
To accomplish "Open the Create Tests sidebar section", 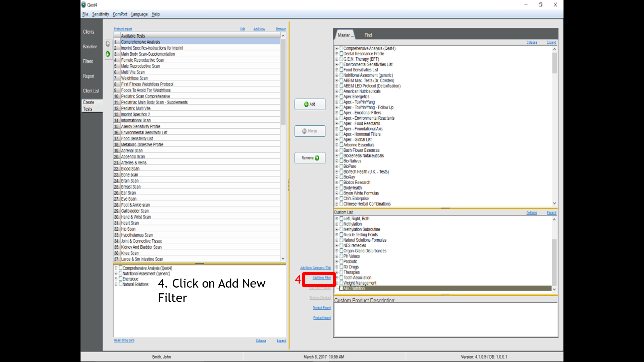I will click(x=89, y=106).
